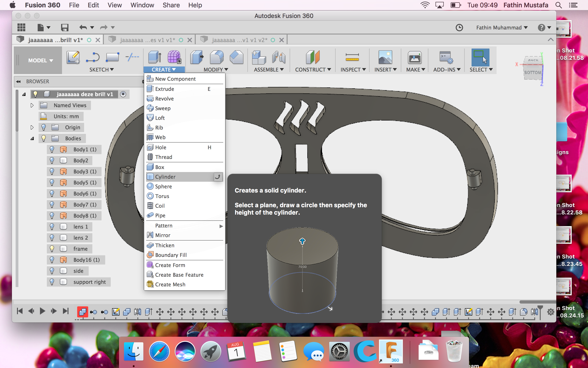The height and width of the screenshot is (368, 588).
Task: Choose Sphere from the Create menu
Action: pos(184,187)
